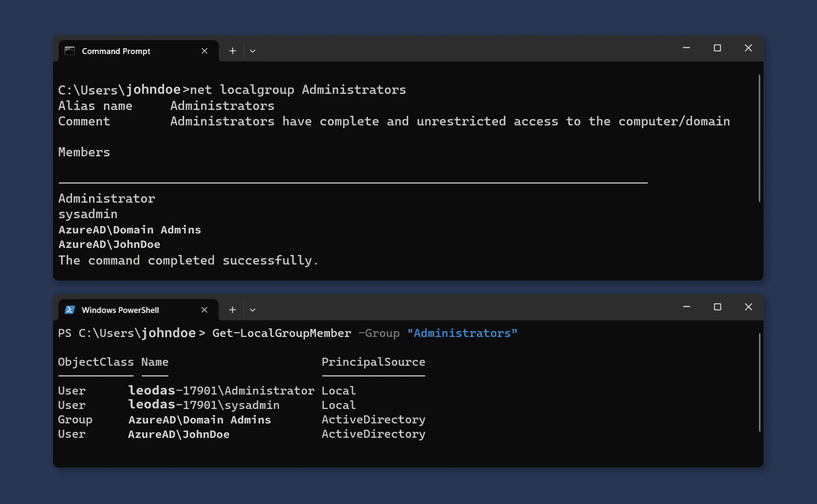Close the Command Prompt window
Image resolution: width=817 pixels, height=504 pixels.
tap(748, 48)
